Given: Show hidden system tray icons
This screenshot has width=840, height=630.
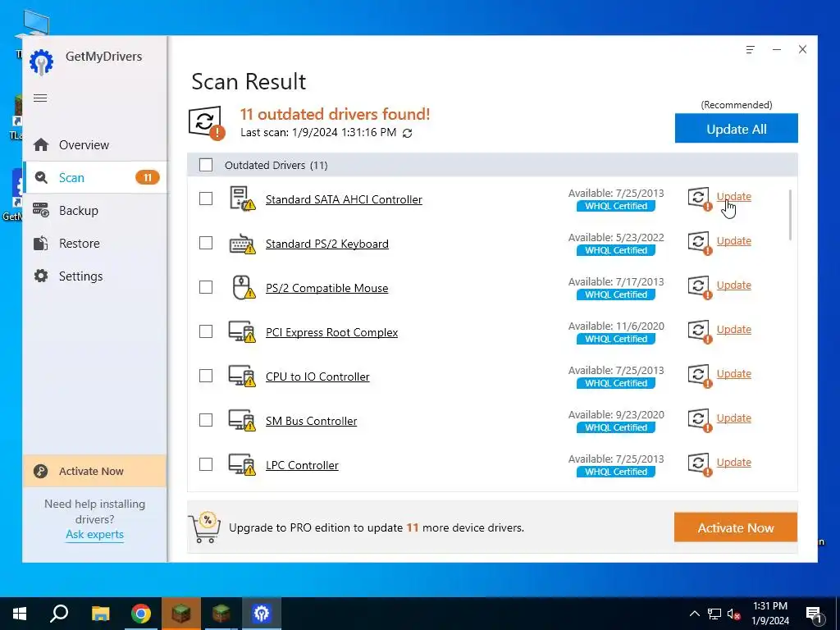Looking at the screenshot, I should (x=694, y=614).
